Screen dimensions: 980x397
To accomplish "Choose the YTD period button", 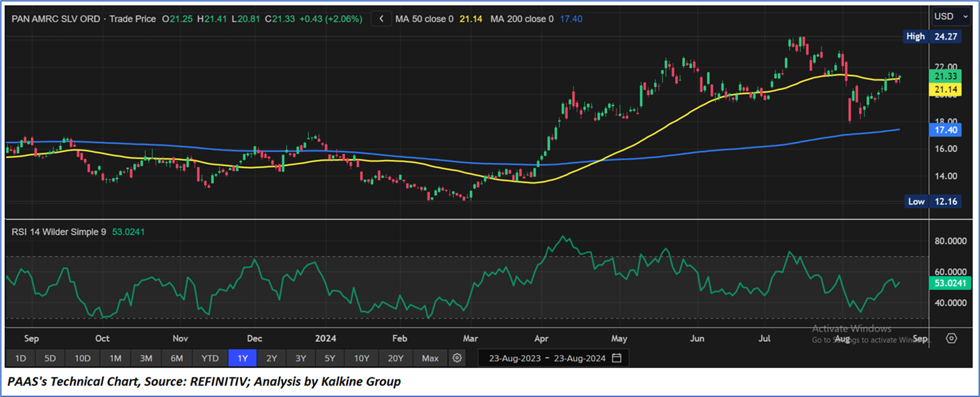I will 210,358.
